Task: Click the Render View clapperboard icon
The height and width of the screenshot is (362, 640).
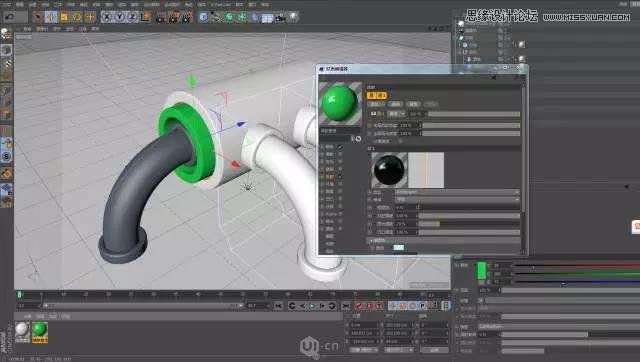Action: (160, 17)
